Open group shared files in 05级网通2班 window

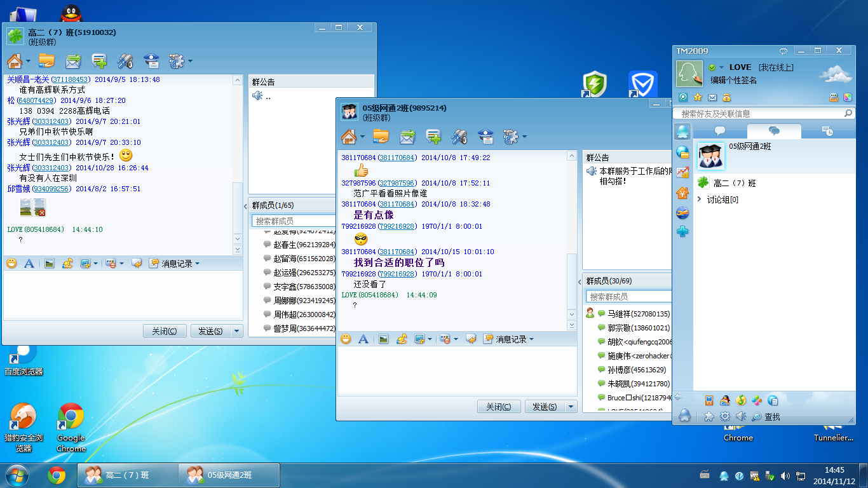[x=381, y=136]
